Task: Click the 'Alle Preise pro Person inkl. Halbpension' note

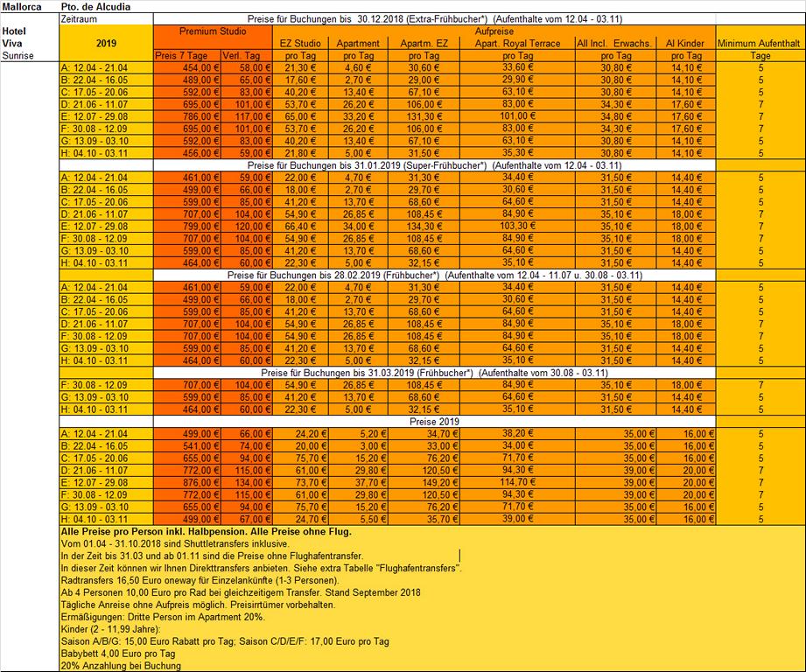Action: pyautogui.click(x=207, y=532)
